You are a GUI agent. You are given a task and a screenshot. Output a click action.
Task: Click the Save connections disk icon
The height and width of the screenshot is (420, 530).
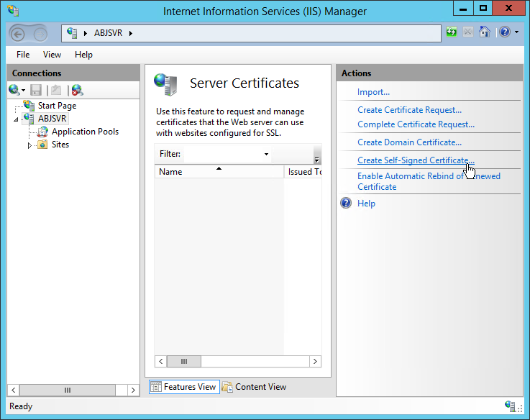tap(36, 90)
